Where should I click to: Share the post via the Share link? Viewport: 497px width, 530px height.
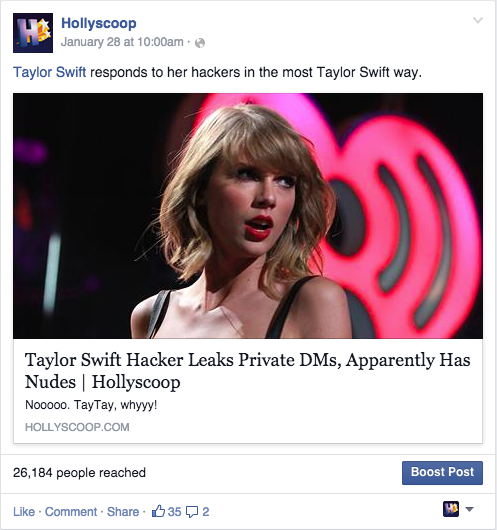point(123,512)
